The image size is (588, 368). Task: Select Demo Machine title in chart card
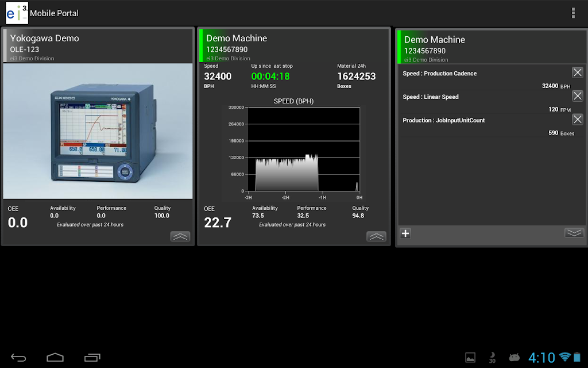tap(237, 39)
